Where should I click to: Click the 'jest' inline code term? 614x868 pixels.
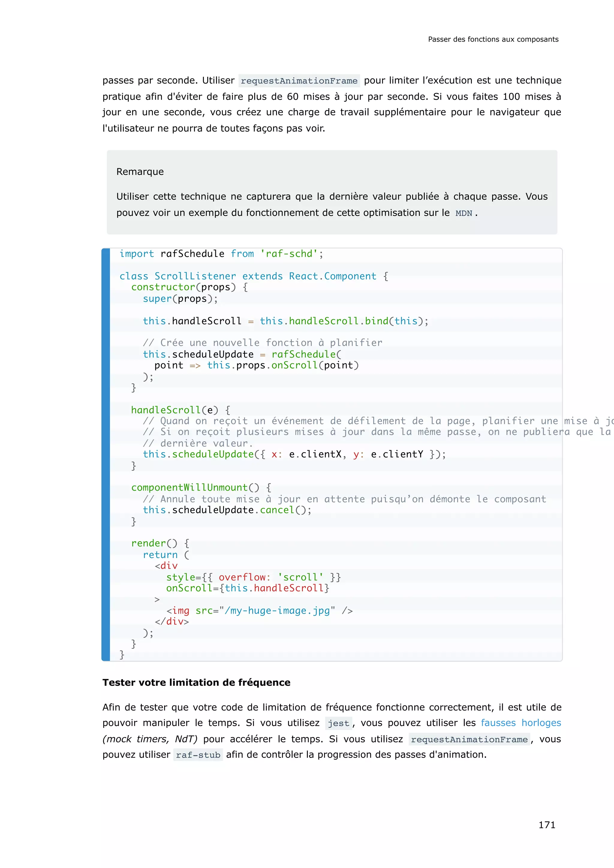tap(338, 723)
